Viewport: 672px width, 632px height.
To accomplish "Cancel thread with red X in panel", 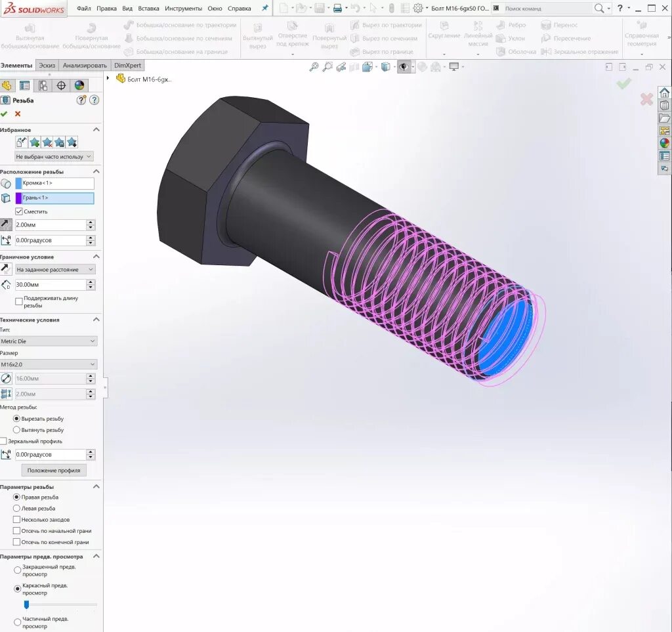I will click(18, 114).
